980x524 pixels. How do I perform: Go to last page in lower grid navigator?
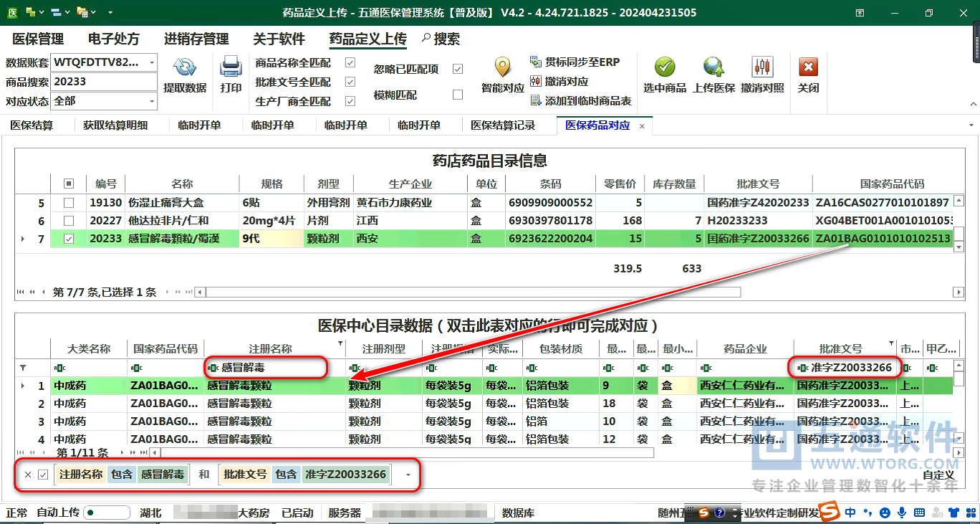tap(144, 452)
